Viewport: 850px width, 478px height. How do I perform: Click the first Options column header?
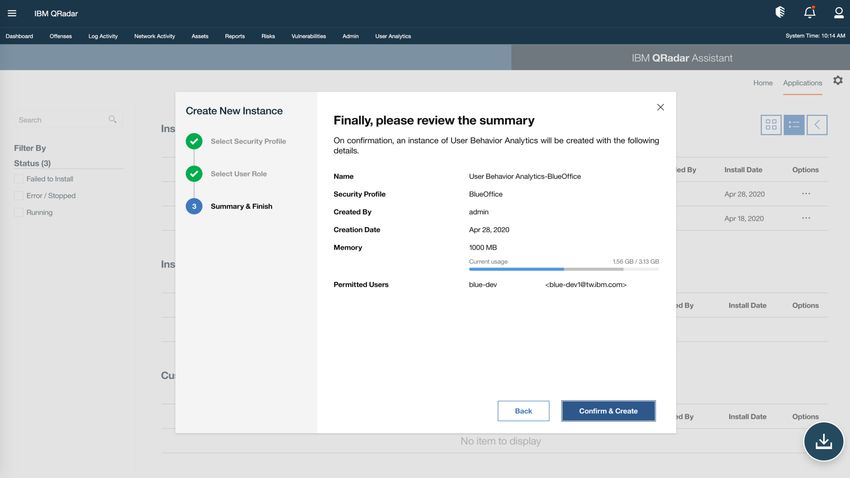coord(806,170)
